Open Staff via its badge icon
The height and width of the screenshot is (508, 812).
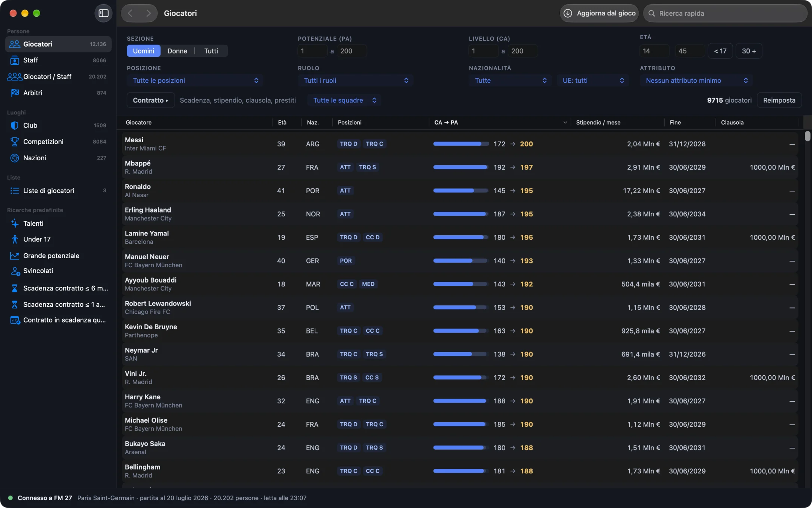pyautogui.click(x=15, y=60)
